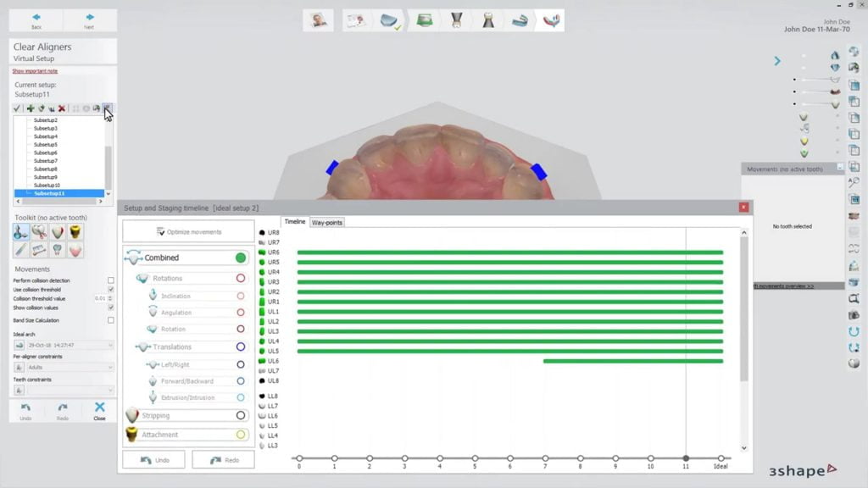868x488 pixels.
Task: Select the Attachment tool in the Toolkit
Action: (75, 231)
